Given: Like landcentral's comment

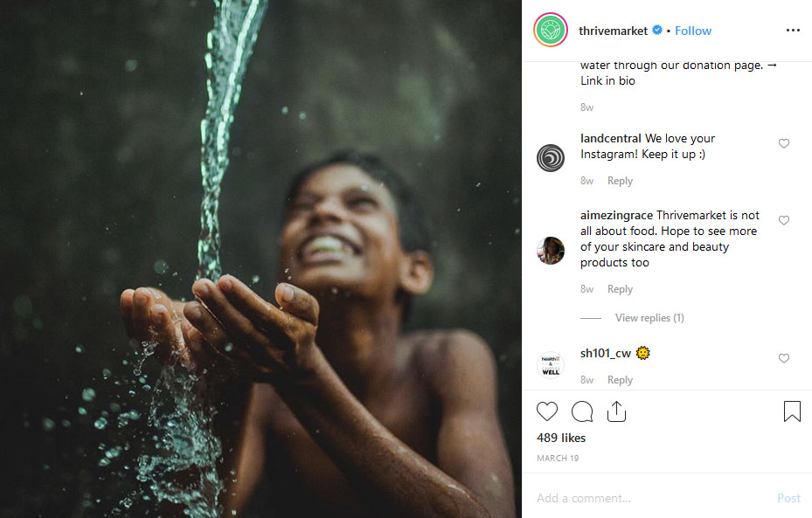Looking at the screenshot, I should 783,143.
